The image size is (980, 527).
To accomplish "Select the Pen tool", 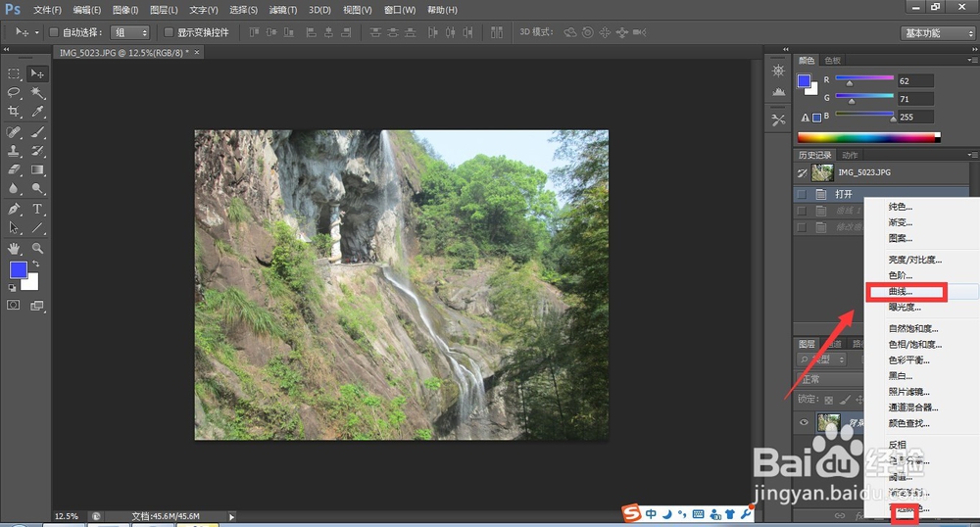I will [14, 210].
